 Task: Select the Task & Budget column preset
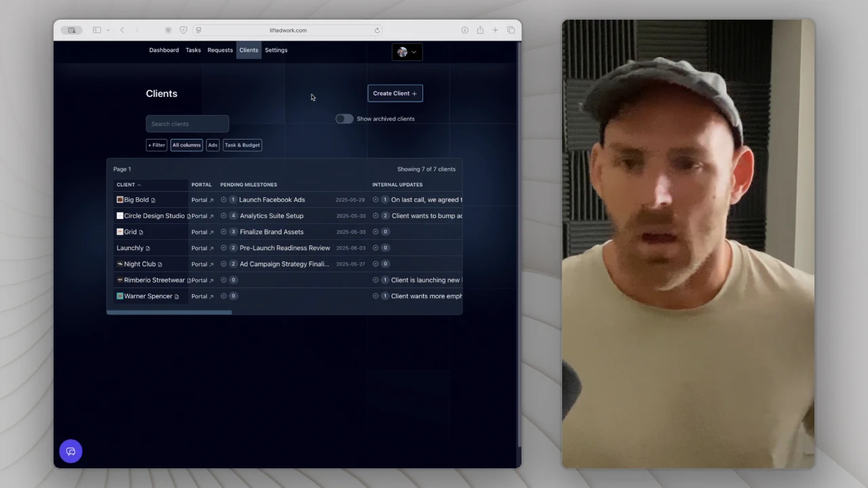tap(242, 145)
